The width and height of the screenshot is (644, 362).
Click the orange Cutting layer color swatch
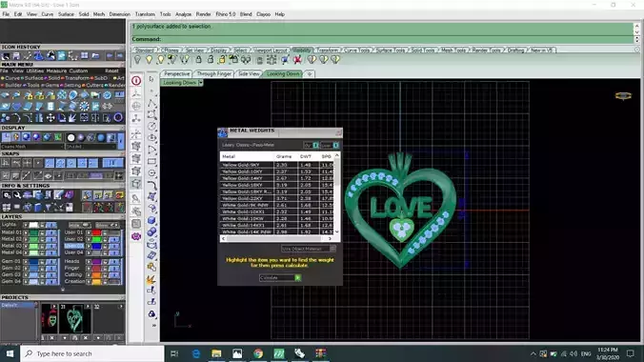[96, 274]
